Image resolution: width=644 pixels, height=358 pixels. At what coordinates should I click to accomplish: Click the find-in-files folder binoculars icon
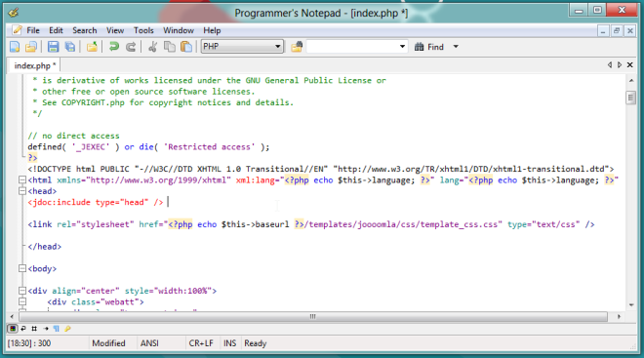(x=297, y=47)
